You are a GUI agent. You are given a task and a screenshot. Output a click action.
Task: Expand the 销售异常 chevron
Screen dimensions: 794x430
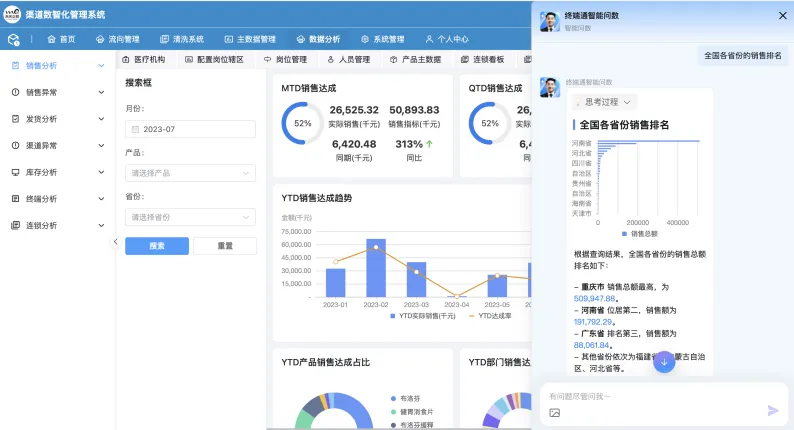[x=101, y=92]
